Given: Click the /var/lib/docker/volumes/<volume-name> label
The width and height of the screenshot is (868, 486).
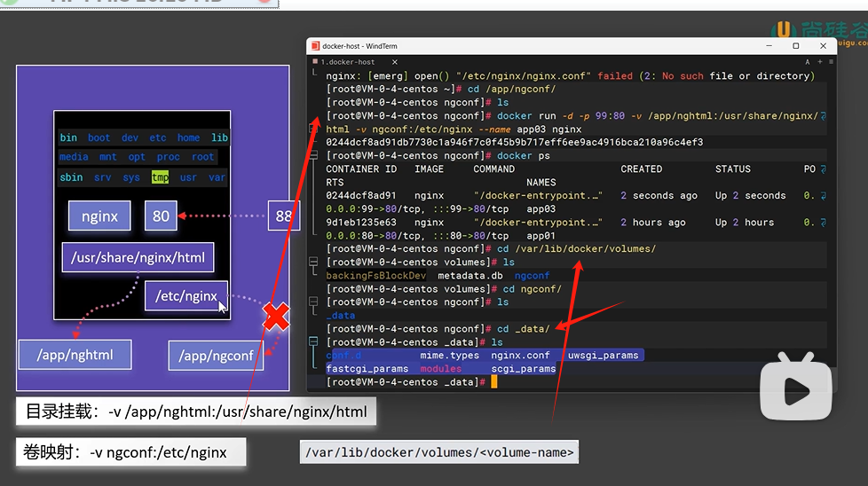Looking at the screenshot, I should coord(439,452).
